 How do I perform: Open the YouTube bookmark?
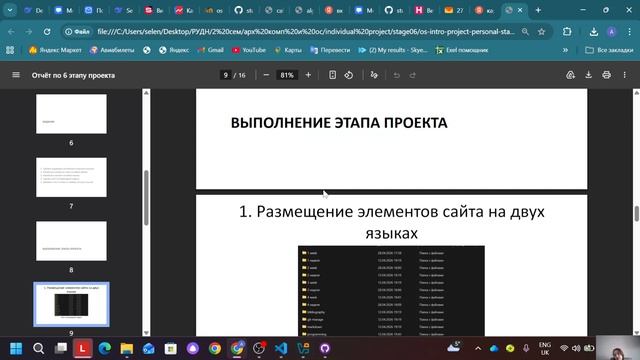click(x=249, y=50)
